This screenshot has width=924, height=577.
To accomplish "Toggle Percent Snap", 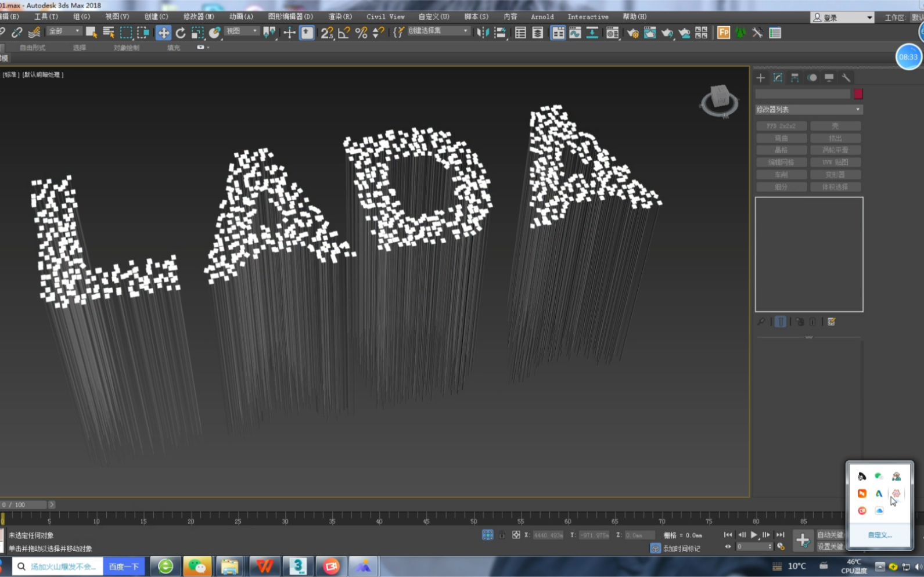I will coord(361,33).
